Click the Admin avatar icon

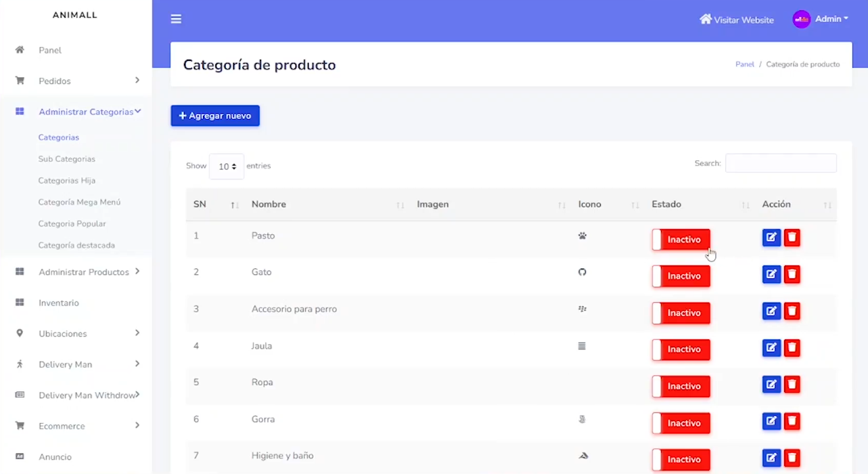801,19
